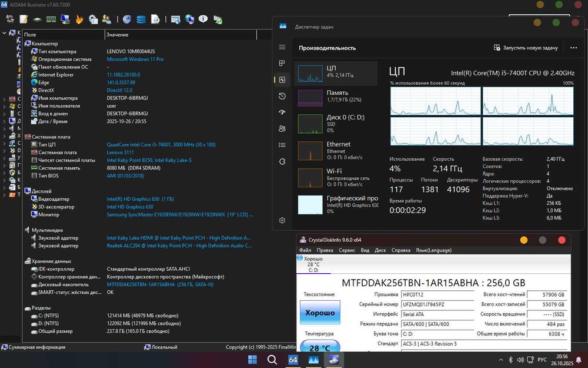
Task: Open Task Manager App history sidebar icon
Action: point(282,96)
